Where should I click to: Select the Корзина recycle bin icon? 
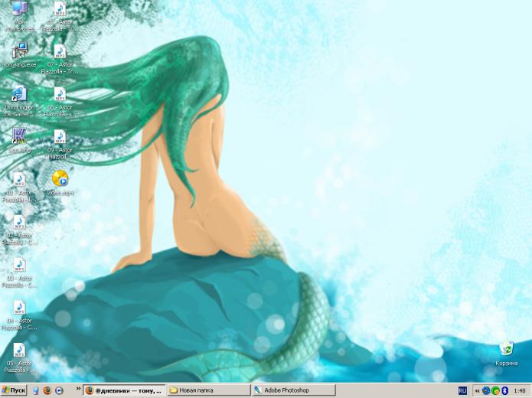tap(506, 349)
